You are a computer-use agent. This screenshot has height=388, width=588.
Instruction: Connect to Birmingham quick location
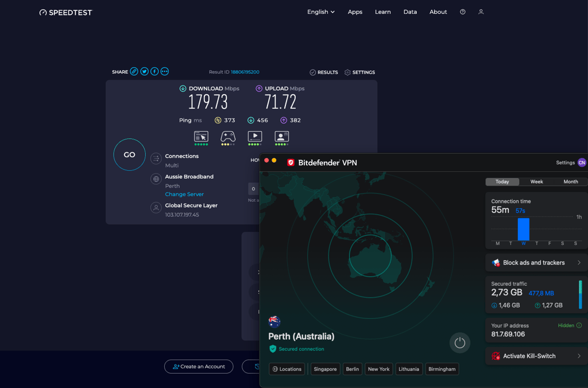coord(442,369)
